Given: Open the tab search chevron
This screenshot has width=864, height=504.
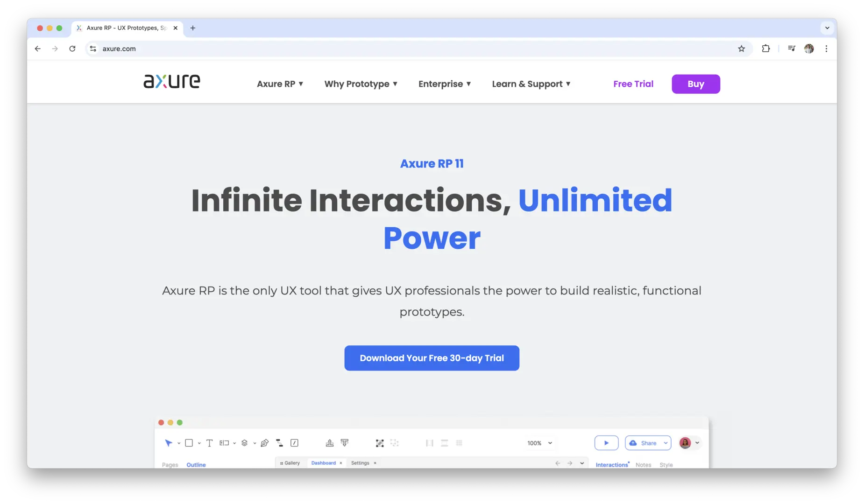Looking at the screenshot, I should point(827,28).
